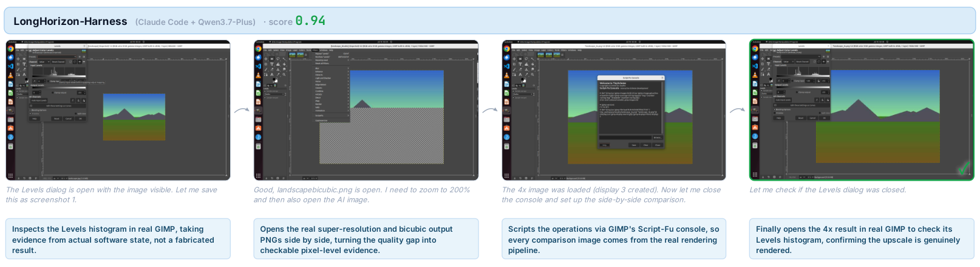The image size is (980, 267).
Task: Click Activities in third screenshot top bar
Action: (x=509, y=42)
